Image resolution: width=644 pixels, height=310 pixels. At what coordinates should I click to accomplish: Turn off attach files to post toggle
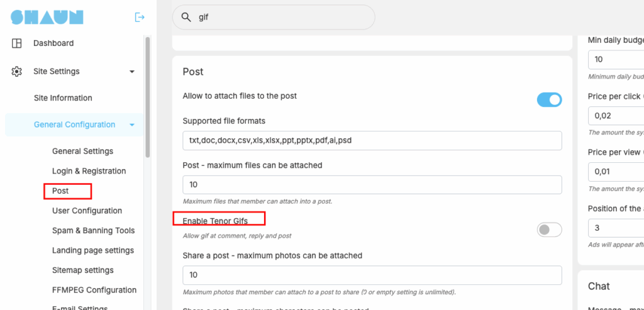pos(549,100)
